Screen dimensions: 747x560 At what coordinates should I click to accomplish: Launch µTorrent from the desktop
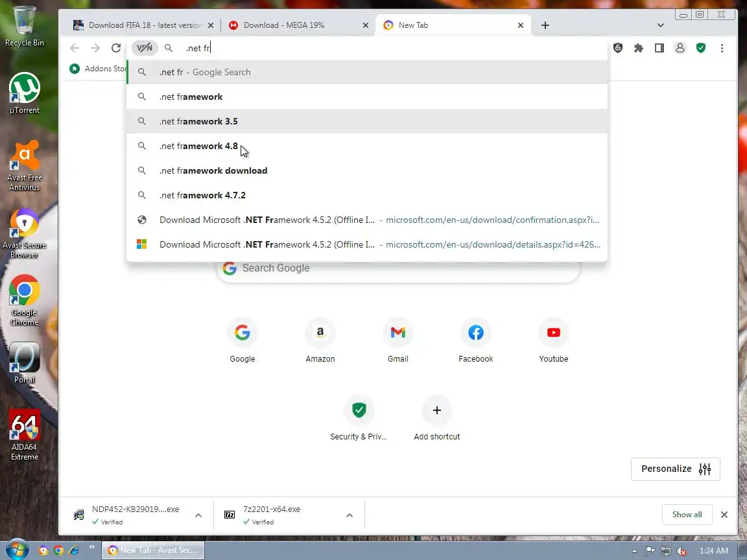point(24,93)
